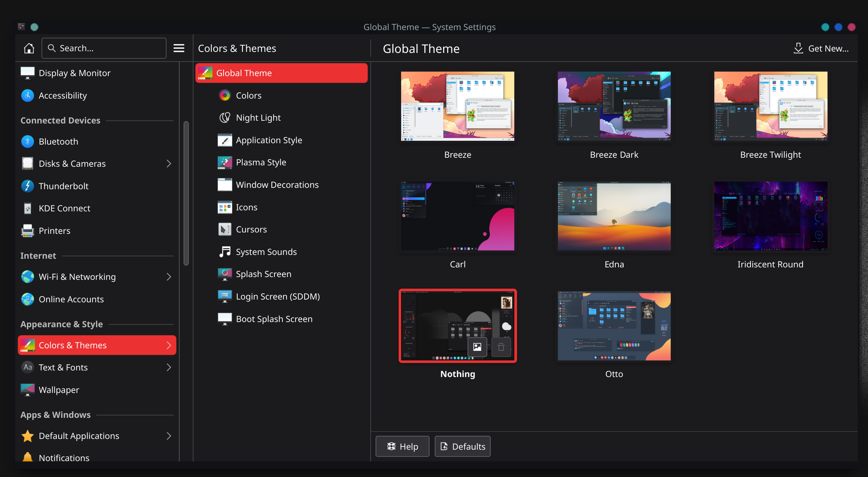The height and width of the screenshot is (477, 868).
Task: Select the Carl theme thumbnail
Action: coord(458,216)
